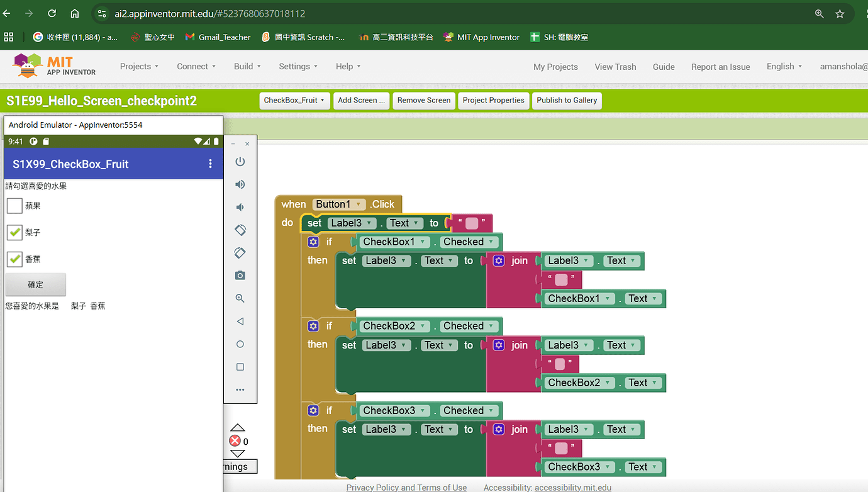This screenshot has width=868, height=492.
Task: Open the English language dropdown
Action: pos(784,66)
